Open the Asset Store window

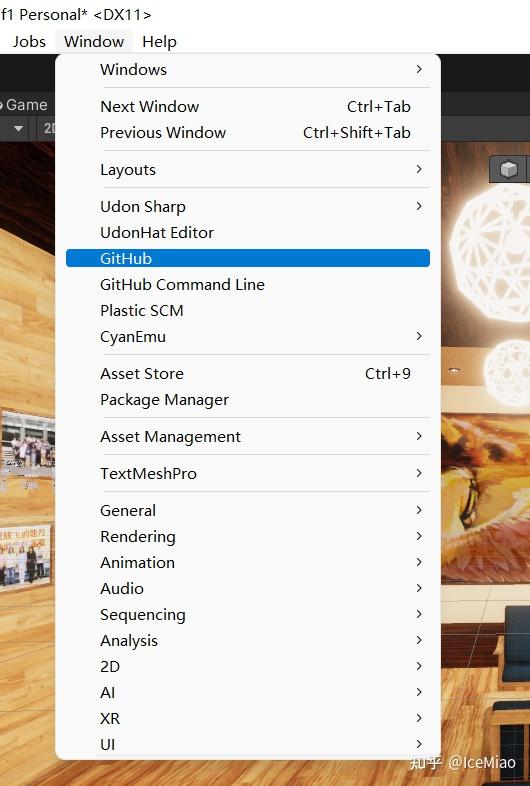[x=248, y=373]
